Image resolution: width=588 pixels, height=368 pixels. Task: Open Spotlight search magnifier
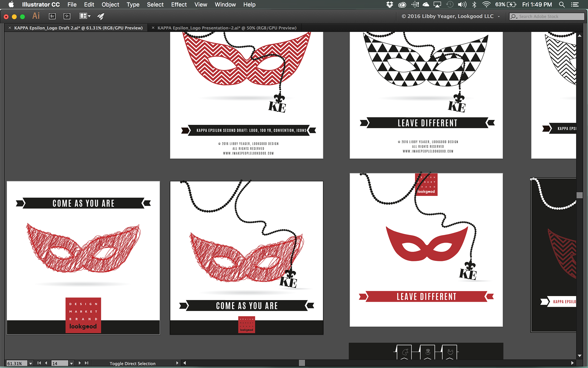(x=562, y=5)
